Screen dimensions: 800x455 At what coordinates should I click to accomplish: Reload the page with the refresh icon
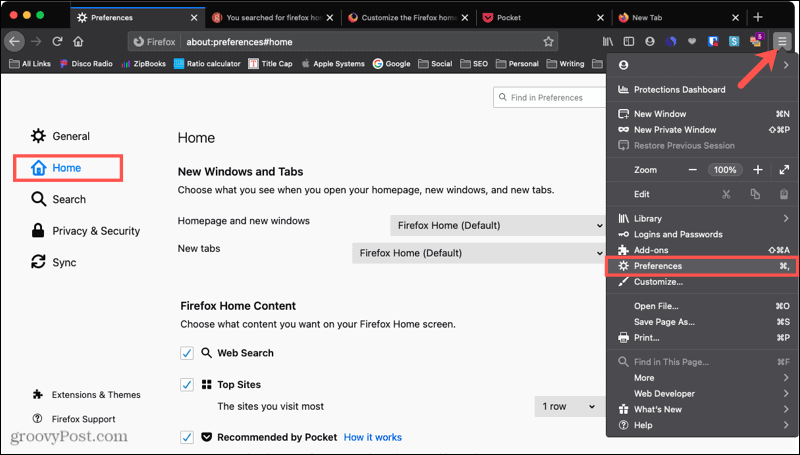click(x=57, y=42)
